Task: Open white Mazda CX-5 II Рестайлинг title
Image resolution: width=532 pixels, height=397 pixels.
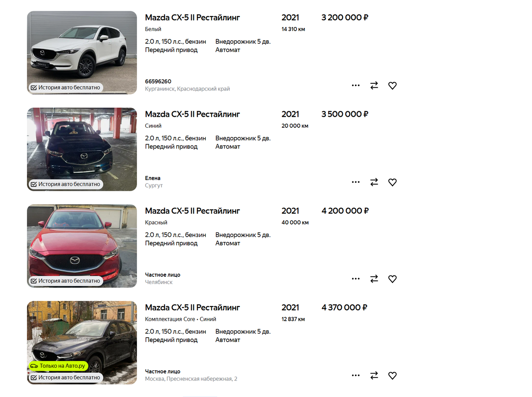Action: [x=192, y=18]
